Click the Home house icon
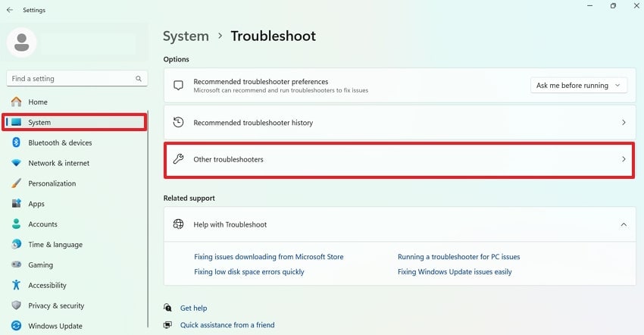 point(16,102)
